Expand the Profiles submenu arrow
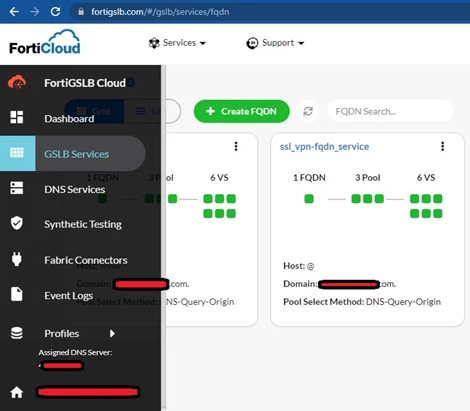Image resolution: width=470 pixels, height=411 pixels. 112,333
